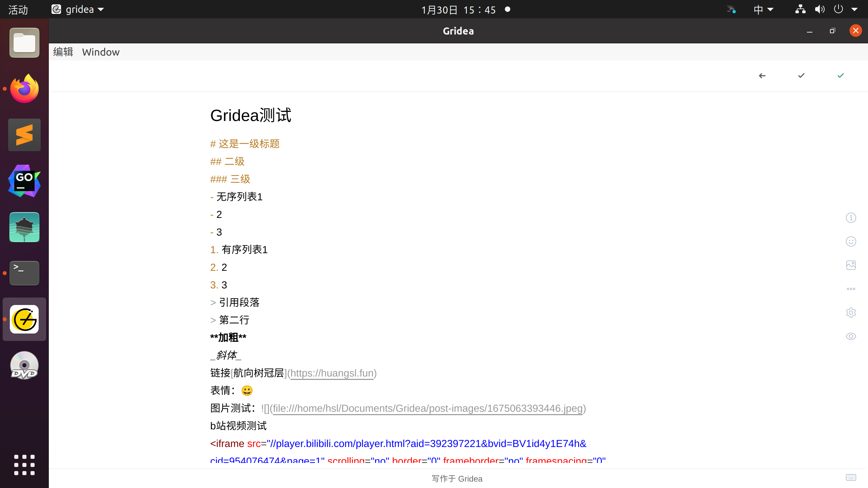Open the input method 中 dropdown
The width and height of the screenshot is (868, 488).
pyautogui.click(x=763, y=9)
